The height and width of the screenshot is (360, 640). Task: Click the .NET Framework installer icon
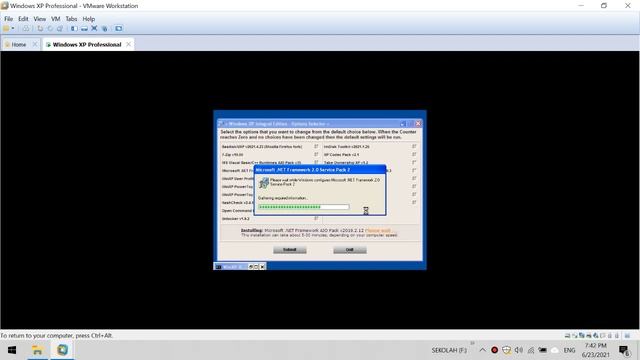tap(264, 183)
